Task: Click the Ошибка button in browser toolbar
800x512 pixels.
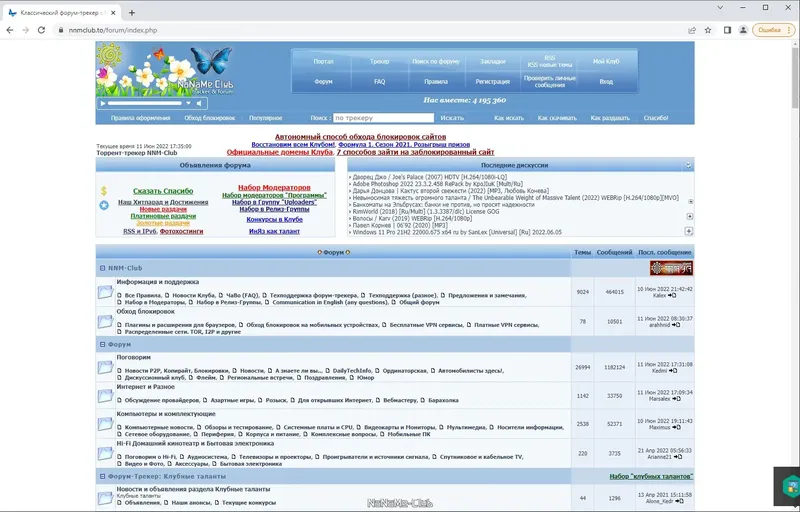Action: coord(773,30)
